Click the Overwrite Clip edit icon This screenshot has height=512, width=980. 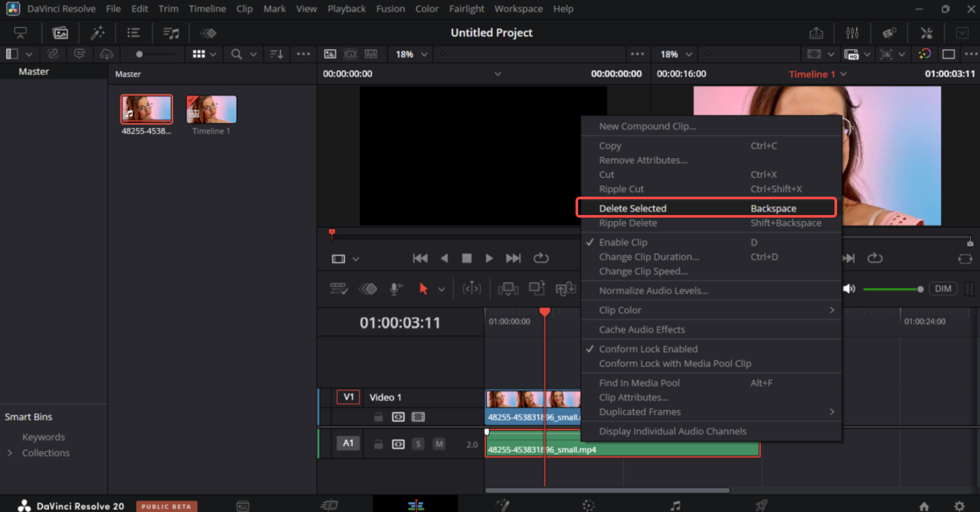click(x=537, y=289)
